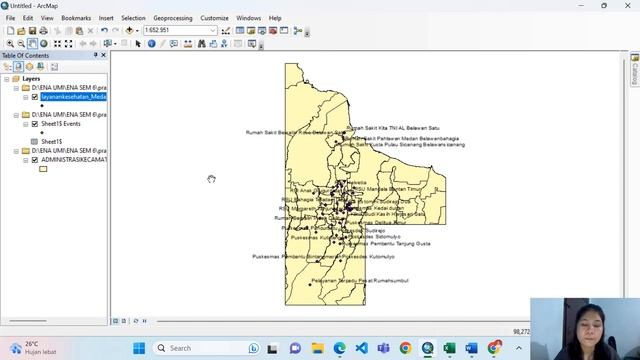The height and width of the screenshot is (360, 640).
Task: Switch to Data View button
Action: [x=116, y=321]
